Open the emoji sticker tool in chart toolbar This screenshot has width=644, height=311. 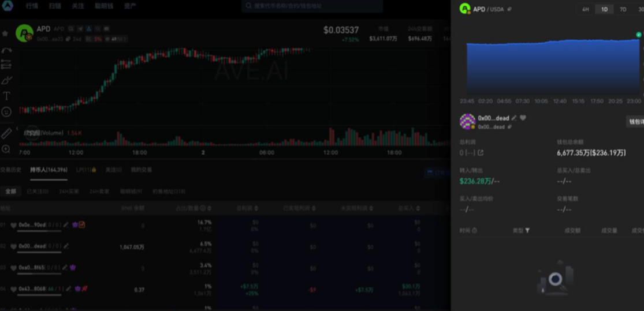tap(6, 112)
